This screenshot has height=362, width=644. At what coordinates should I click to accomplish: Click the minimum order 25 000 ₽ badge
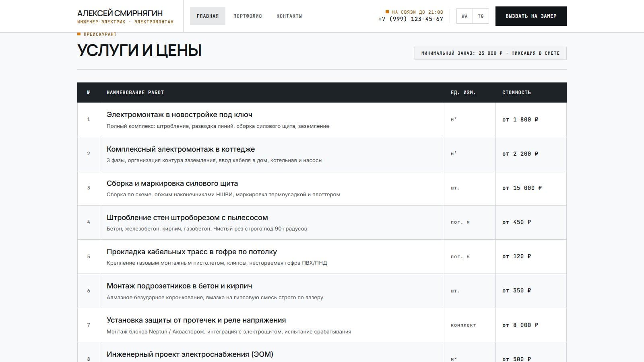pyautogui.click(x=491, y=53)
